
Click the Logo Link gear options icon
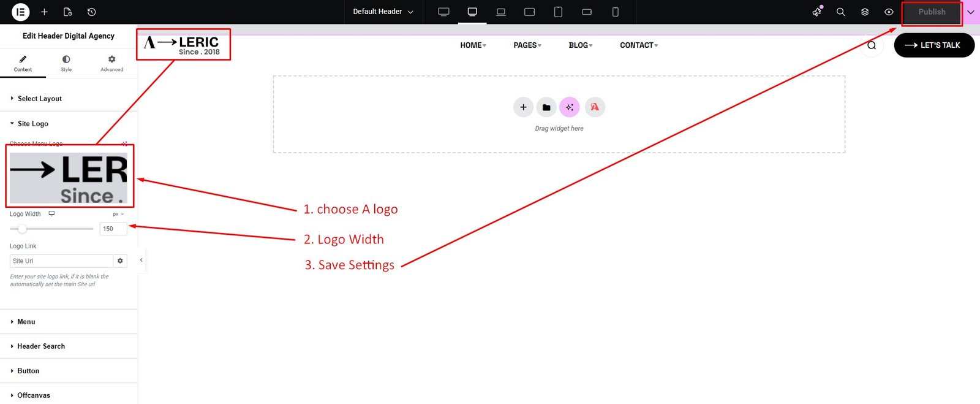pyautogui.click(x=120, y=261)
